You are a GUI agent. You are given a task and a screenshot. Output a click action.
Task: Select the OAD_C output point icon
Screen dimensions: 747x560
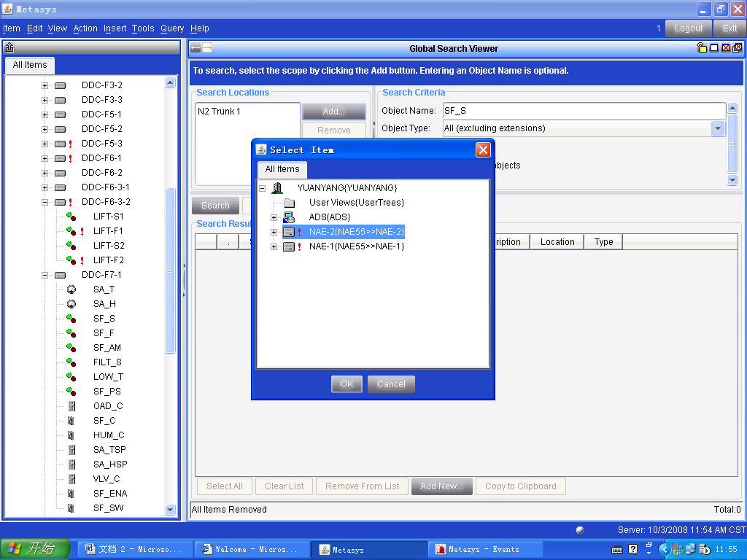(x=71, y=406)
